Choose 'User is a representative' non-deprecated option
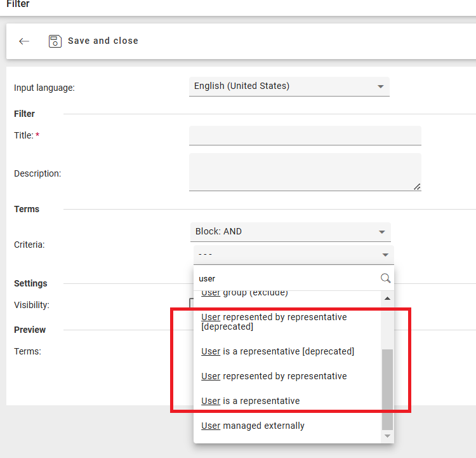 pyautogui.click(x=250, y=401)
